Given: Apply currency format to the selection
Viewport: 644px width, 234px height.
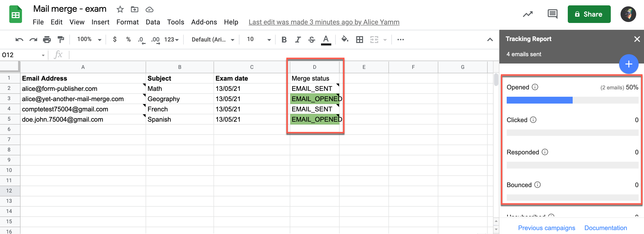Looking at the screenshot, I should 115,39.
